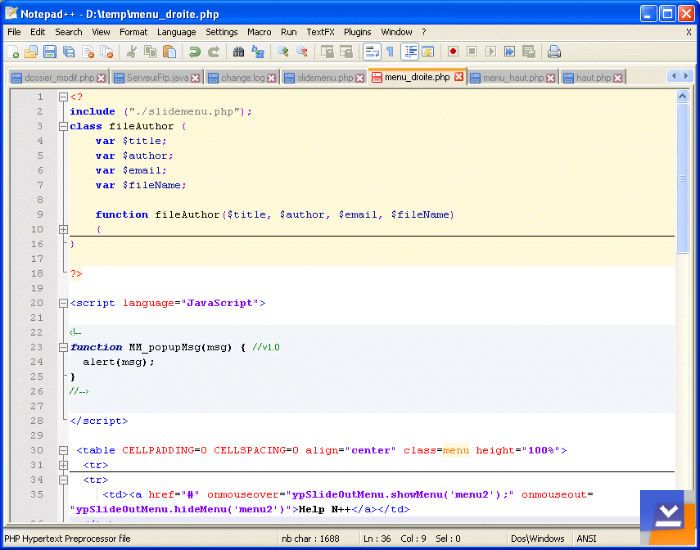Undo the last edit with green arrow
Image resolution: width=700 pixels, height=550 pixels.
point(195,52)
